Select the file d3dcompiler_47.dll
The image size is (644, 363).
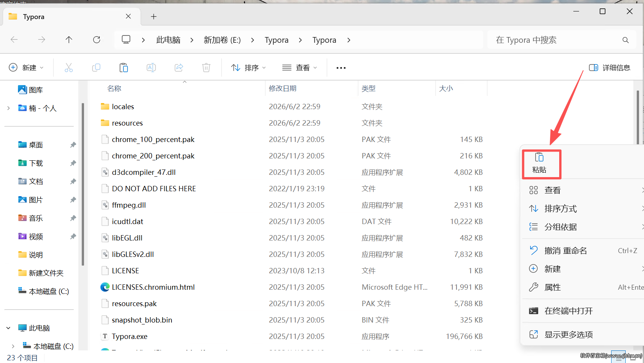144,172
